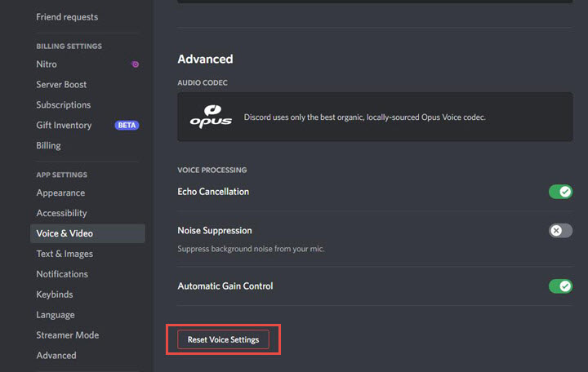588x372 pixels.
Task: Click the AUDIO CODEC heading
Action: coord(203,82)
